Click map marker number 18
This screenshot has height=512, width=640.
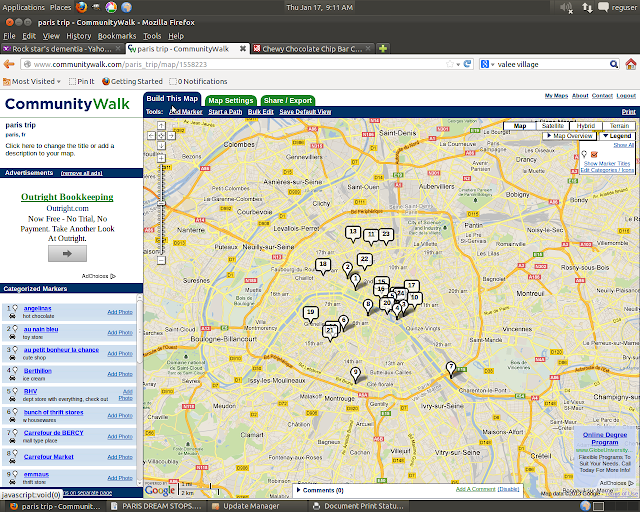tap(323, 265)
